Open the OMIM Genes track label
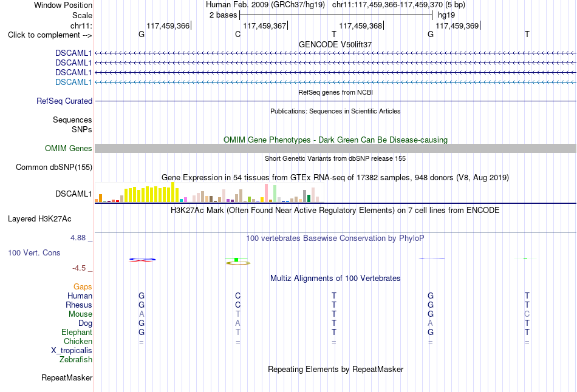The width and height of the screenshot is (577, 392). tap(68, 148)
